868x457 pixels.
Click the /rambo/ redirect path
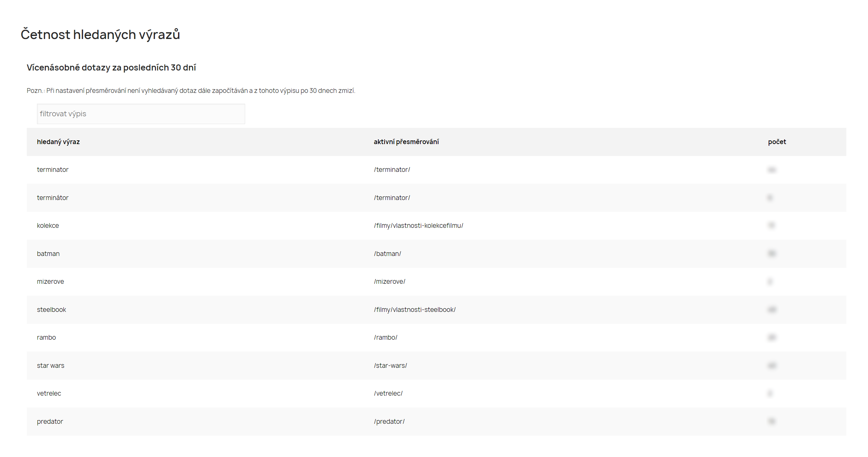pyautogui.click(x=386, y=337)
